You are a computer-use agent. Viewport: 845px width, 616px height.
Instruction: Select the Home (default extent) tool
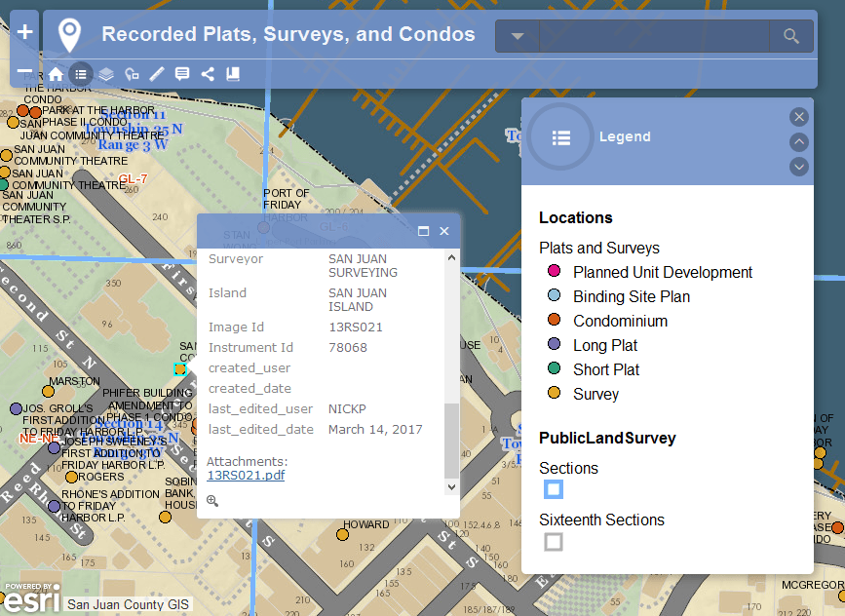[x=57, y=74]
